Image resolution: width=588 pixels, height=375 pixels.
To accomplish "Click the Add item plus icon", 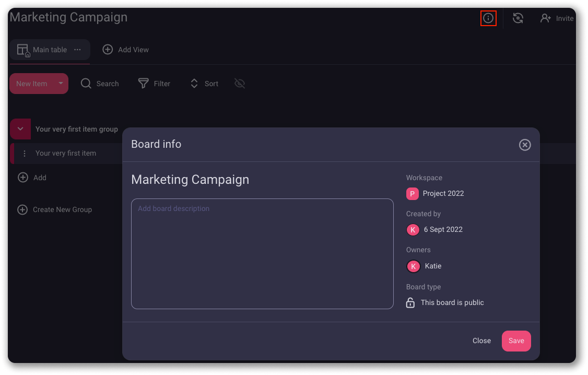I will (23, 178).
